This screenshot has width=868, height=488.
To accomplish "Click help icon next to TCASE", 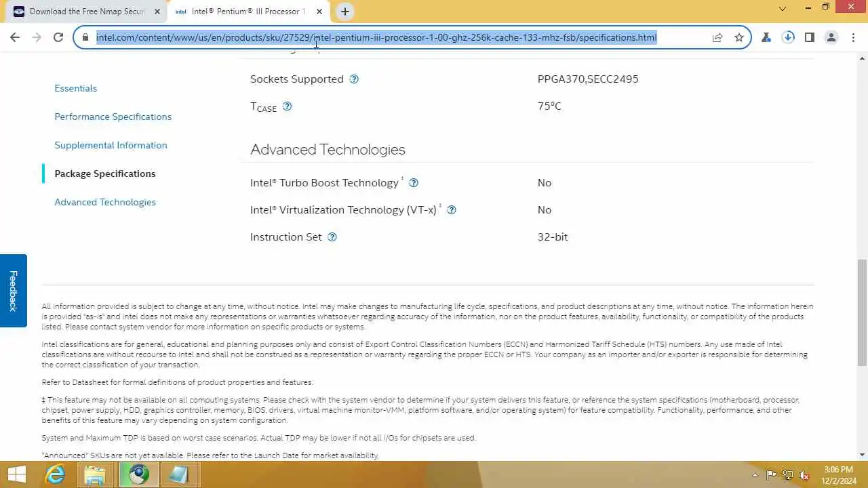I will [287, 106].
